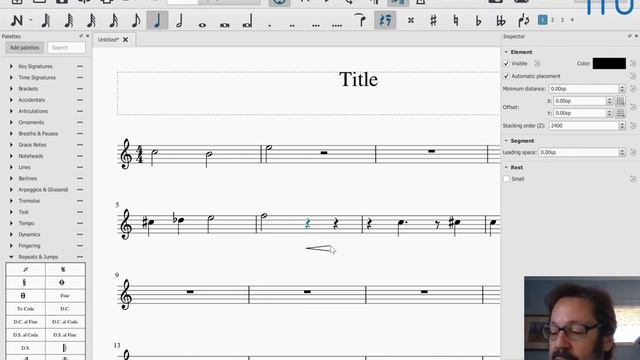Image resolution: width=640 pixels, height=360 pixels.
Task: Apply the natural accidental
Action: click(x=456, y=20)
